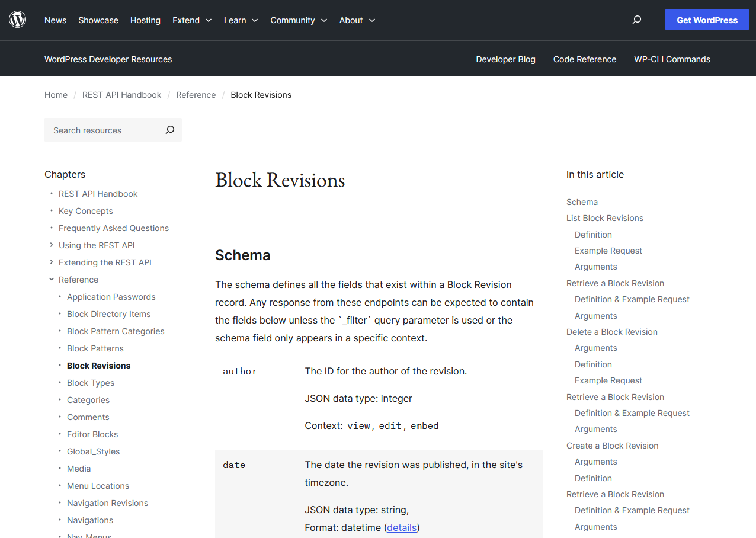The width and height of the screenshot is (756, 538).
Task: Expand the Learn menu dropdown
Action: (x=241, y=20)
